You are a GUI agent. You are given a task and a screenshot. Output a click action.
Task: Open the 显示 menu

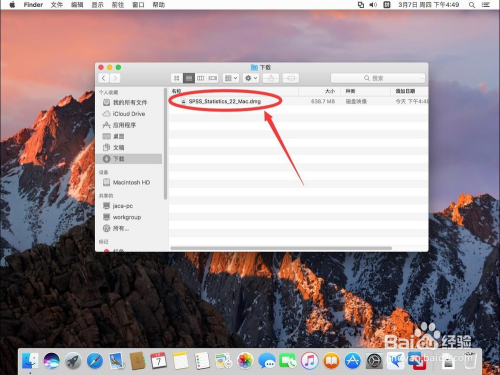click(x=97, y=5)
